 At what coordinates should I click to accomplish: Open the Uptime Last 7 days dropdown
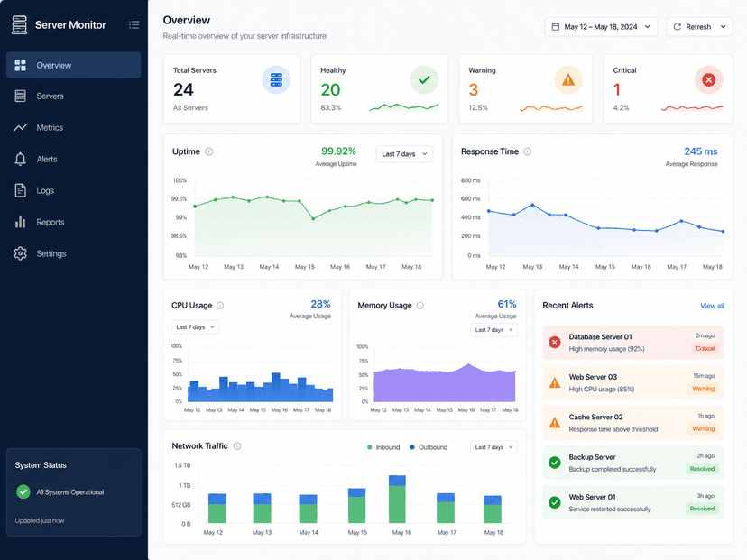404,154
